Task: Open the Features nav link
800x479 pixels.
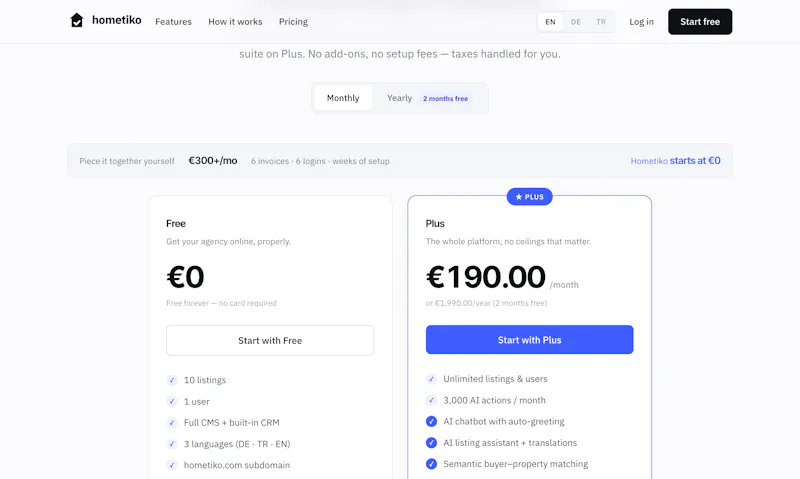Action: 173,21
